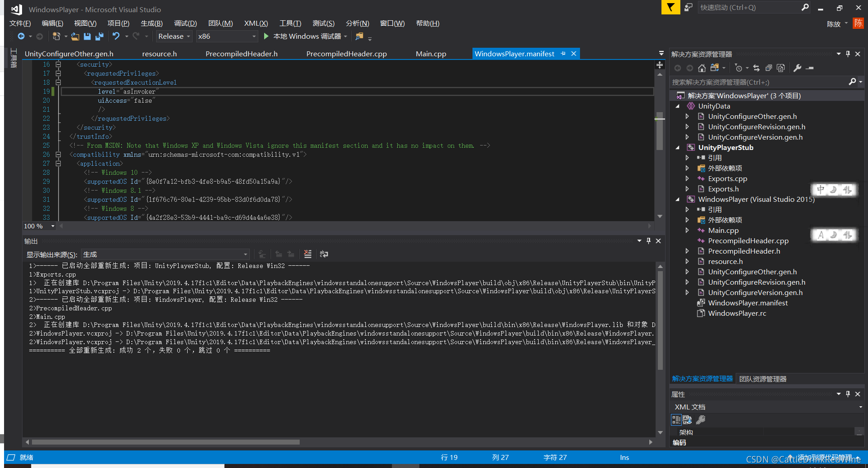Image resolution: width=868 pixels, height=468 pixels.
Task: Open the 调试(D) debug menu
Action: tap(185, 23)
